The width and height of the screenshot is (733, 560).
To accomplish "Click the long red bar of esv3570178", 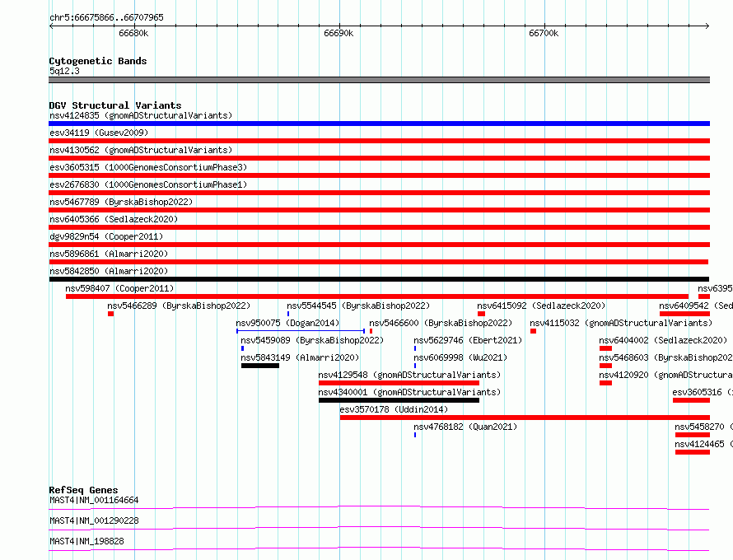I will tap(525, 418).
